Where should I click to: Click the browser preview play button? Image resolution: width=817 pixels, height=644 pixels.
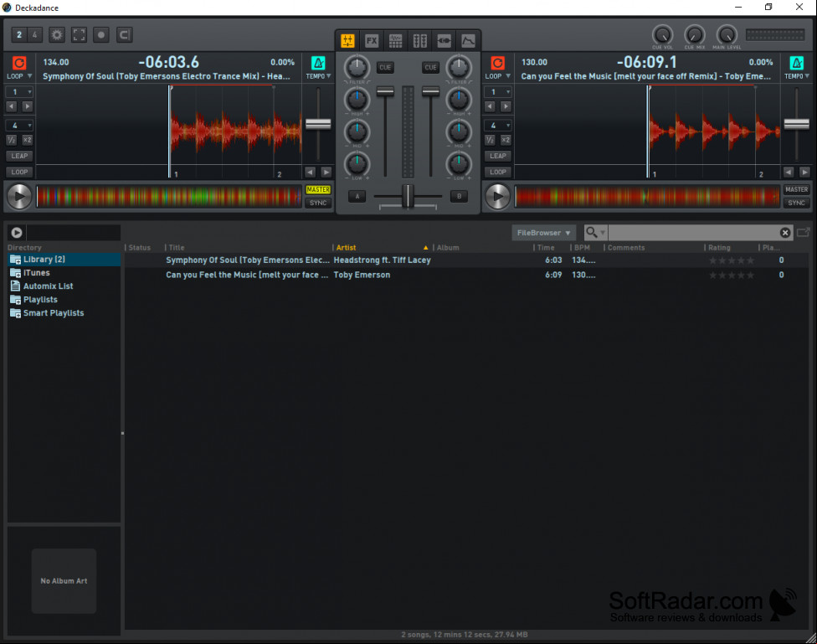point(17,233)
